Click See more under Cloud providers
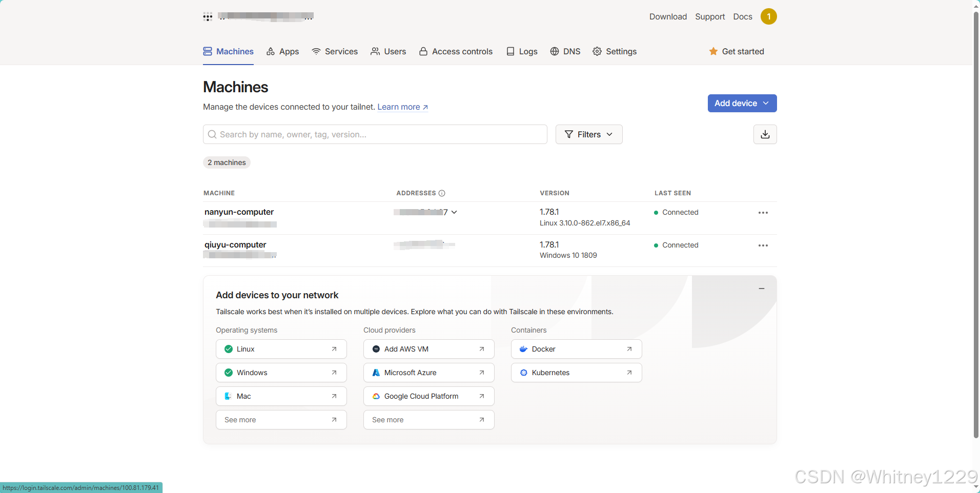Viewport: 980px width, 493px height. click(x=429, y=420)
